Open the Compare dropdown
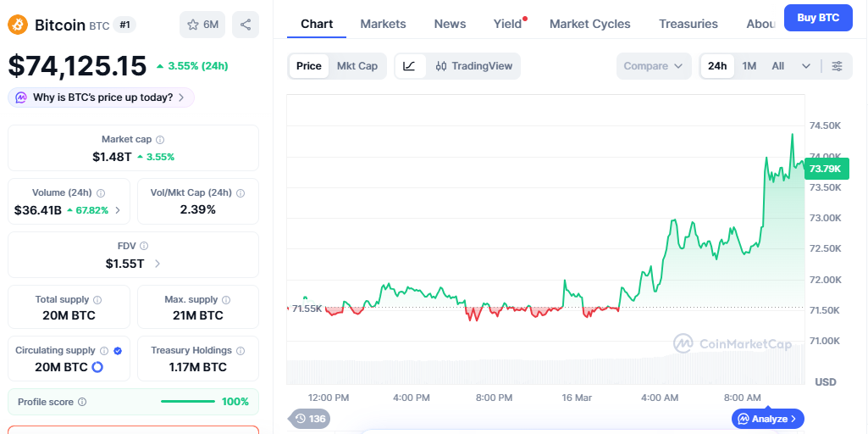The height and width of the screenshot is (434, 868). tap(654, 66)
